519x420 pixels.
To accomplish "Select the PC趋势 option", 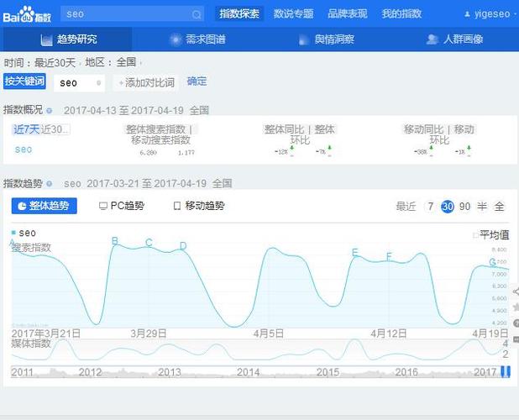I will [x=122, y=206].
